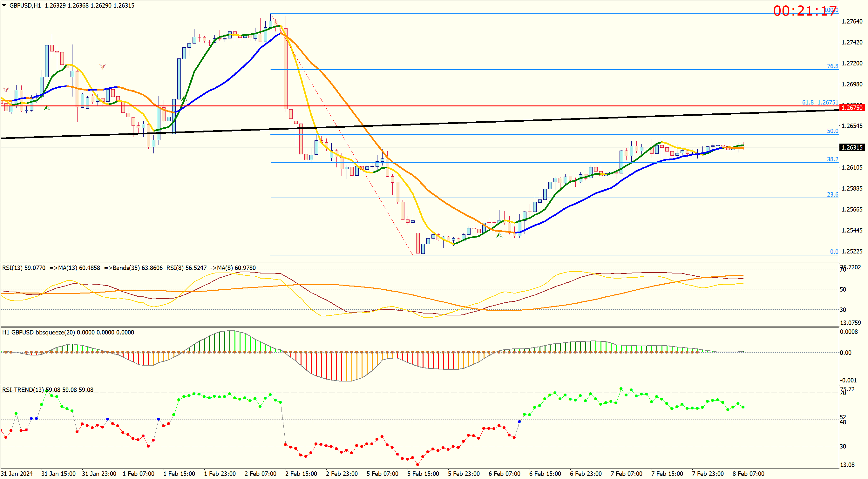Click the RSI(13) indicator label text

pyautogui.click(x=24, y=268)
